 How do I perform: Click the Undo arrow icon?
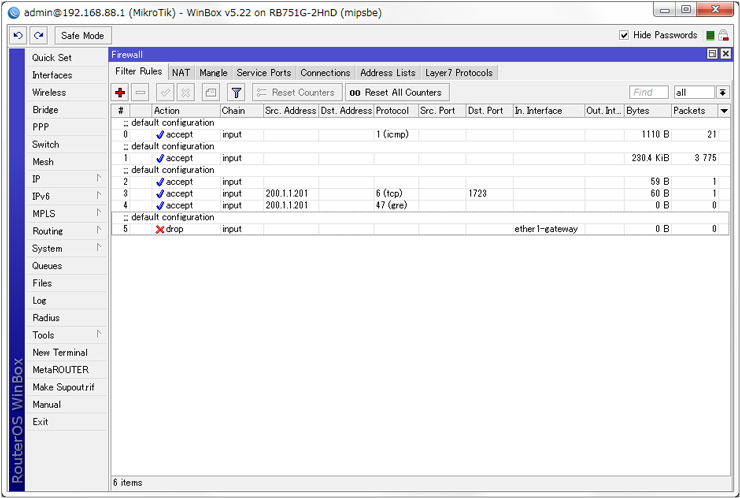point(18,35)
